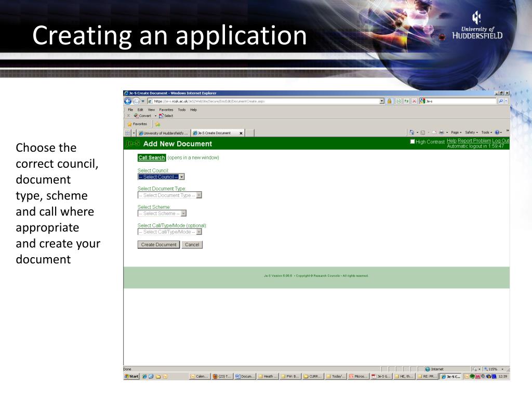Image resolution: width=532 pixels, height=399 pixels.
Task: Open the Select Scheme dropdown
Action: click(x=162, y=214)
